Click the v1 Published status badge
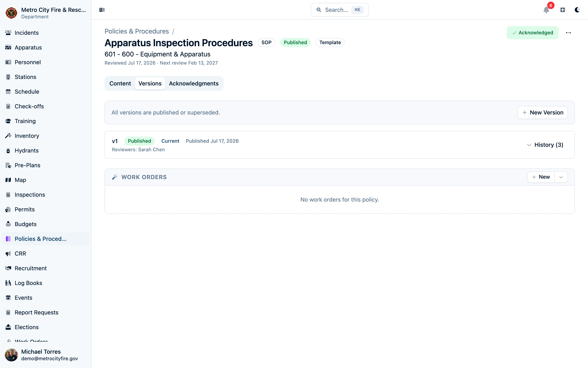The width and height of the screenshot is (588, 368). (x=139, y=141)
